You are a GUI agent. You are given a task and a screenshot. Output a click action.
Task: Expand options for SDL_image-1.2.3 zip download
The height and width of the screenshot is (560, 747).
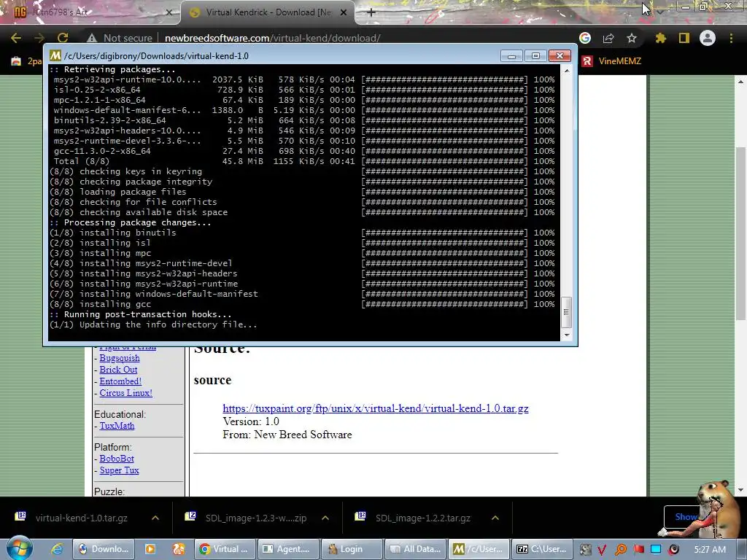325,518
